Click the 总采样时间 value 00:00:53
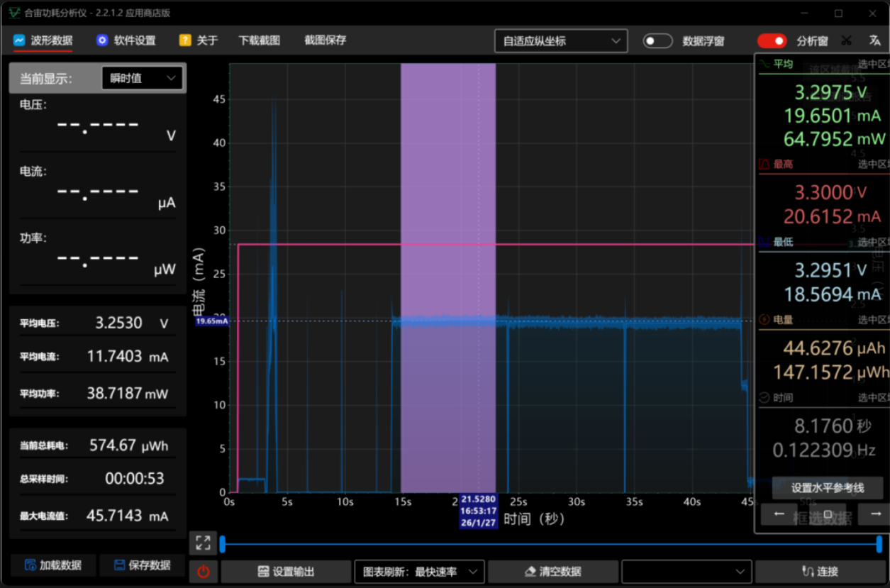Viewport: 890px width, 588px height. click(x=135, y=479)
